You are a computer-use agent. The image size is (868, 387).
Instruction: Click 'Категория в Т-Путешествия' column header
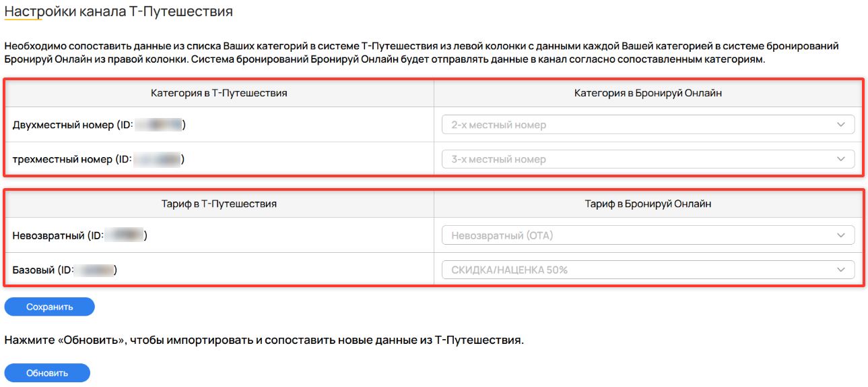219,93
